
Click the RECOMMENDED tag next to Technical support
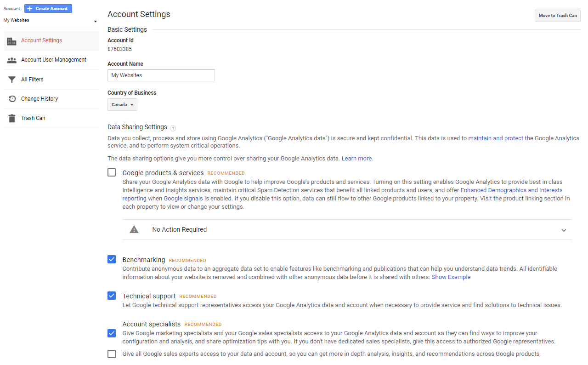(198, 297)
